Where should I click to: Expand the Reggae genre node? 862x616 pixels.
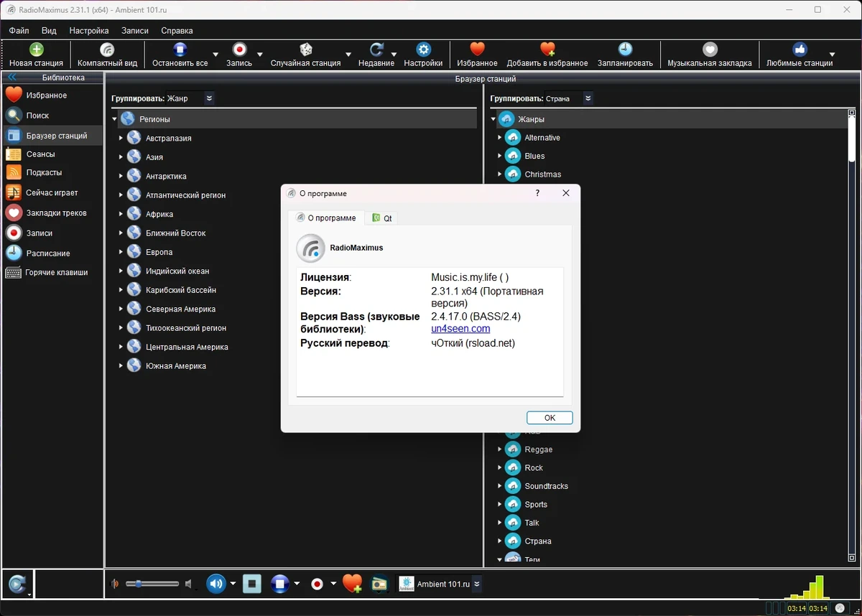(499, 449)
